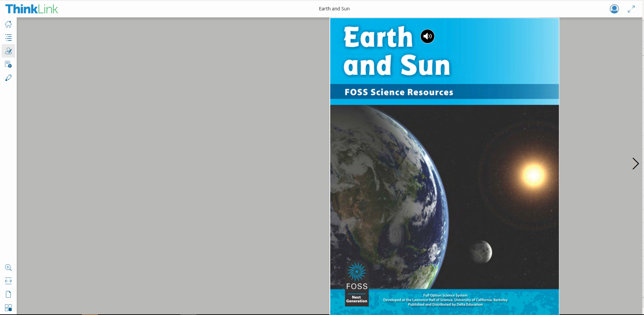Click the Moon image on the cover
Image resolution: width=644 pixels, height=315 pixels.
click(x=481, y=252)
